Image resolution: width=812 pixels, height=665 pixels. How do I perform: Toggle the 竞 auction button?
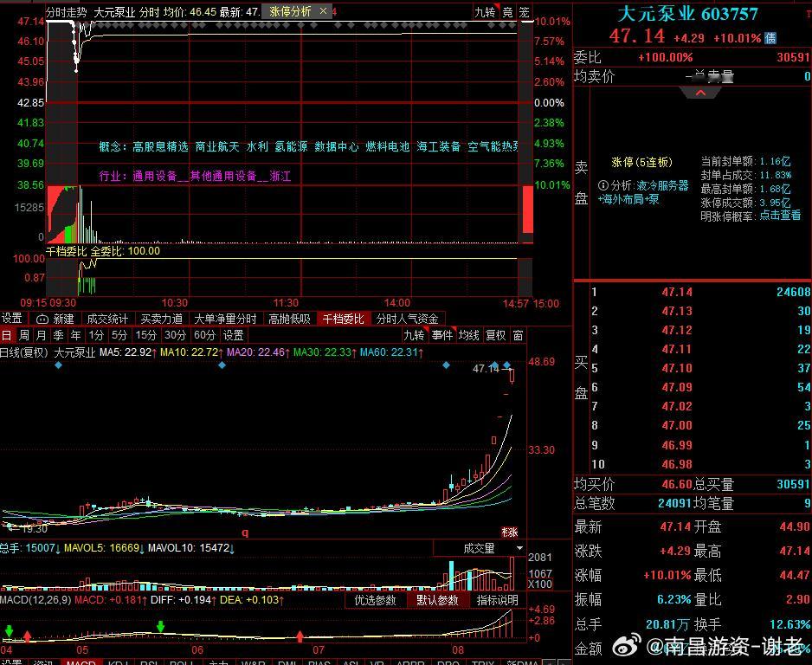point(508,12)
